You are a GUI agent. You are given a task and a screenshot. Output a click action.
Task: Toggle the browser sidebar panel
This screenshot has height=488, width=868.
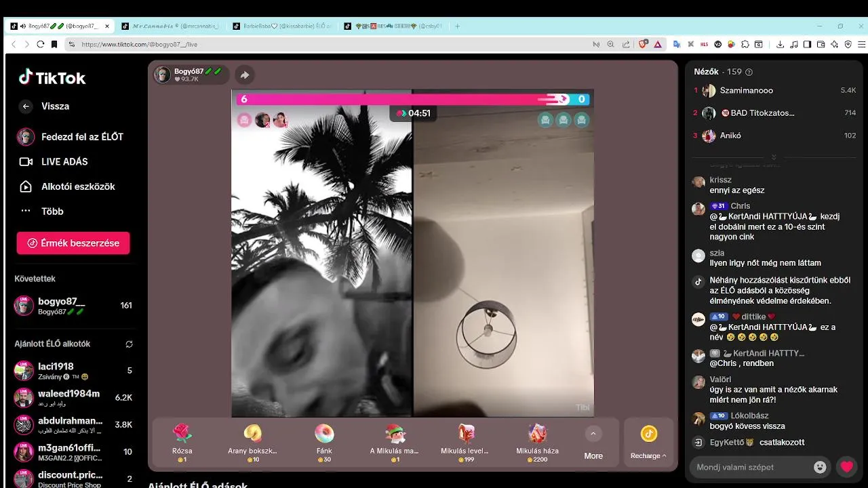point(807,44)
